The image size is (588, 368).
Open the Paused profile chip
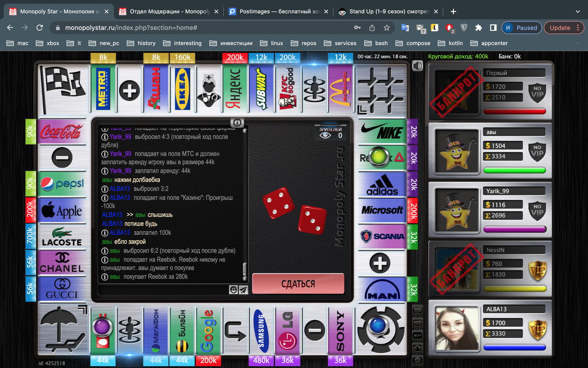point(521,28)
